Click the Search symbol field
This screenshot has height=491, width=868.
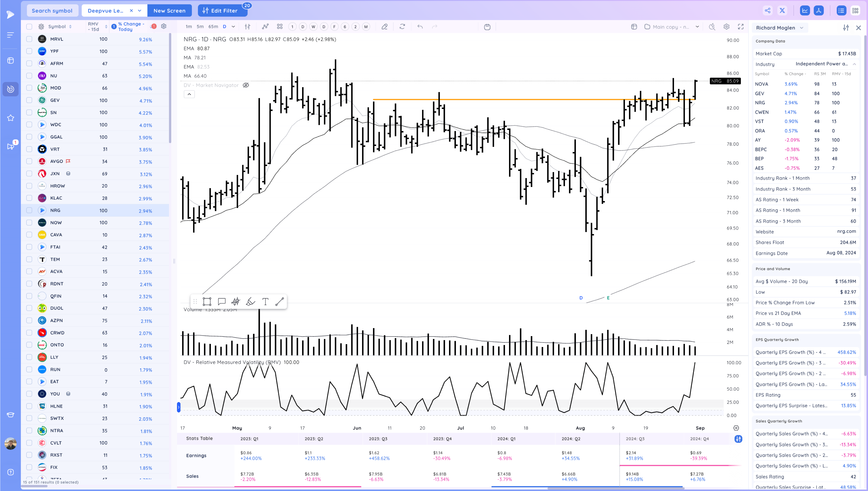tap(52, 10)
